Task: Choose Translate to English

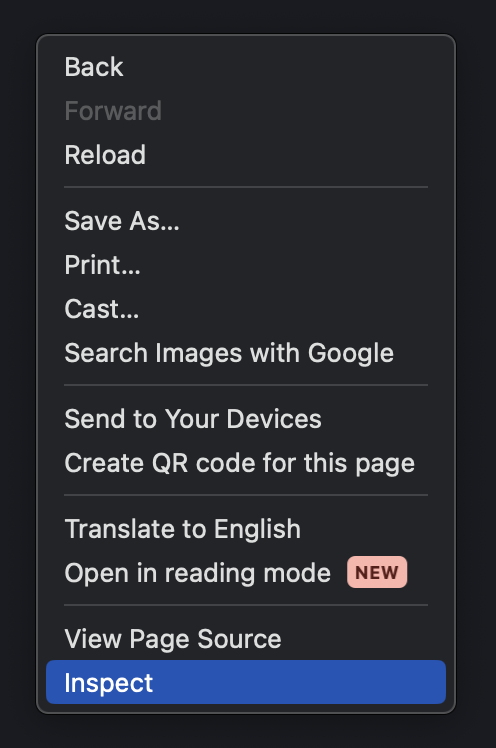Action: point(246,529)
